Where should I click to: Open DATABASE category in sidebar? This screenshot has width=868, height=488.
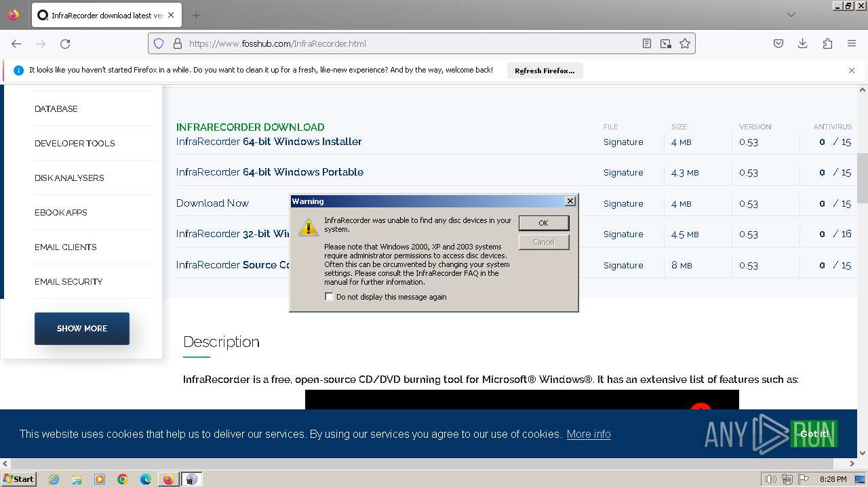point(56,108)
